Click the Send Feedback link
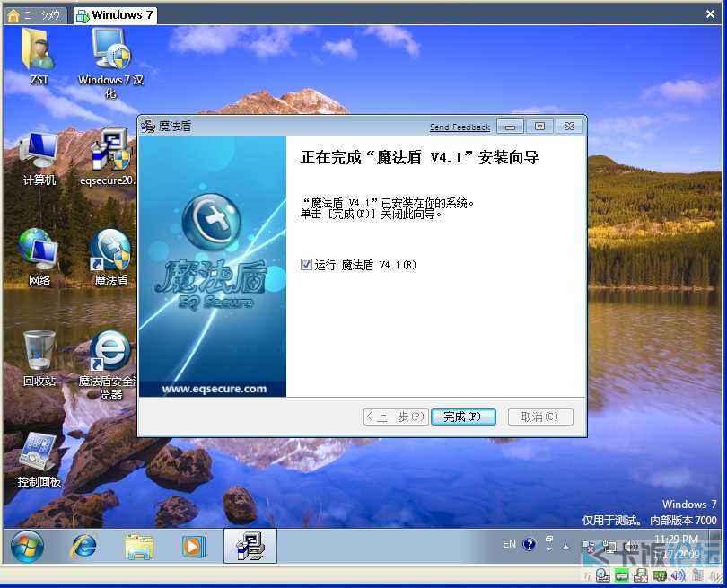 [x=460, y=127]
